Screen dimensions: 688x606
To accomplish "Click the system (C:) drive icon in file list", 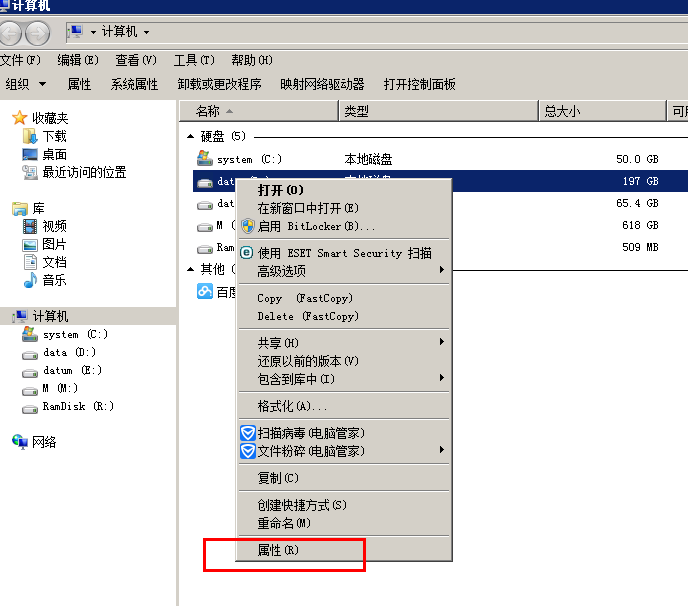I will tap(204, 159).
